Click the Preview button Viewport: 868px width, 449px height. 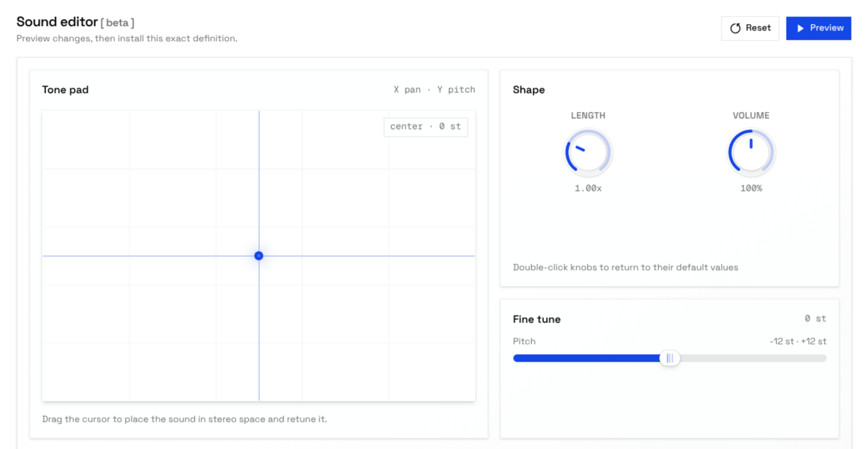point(819,28)
